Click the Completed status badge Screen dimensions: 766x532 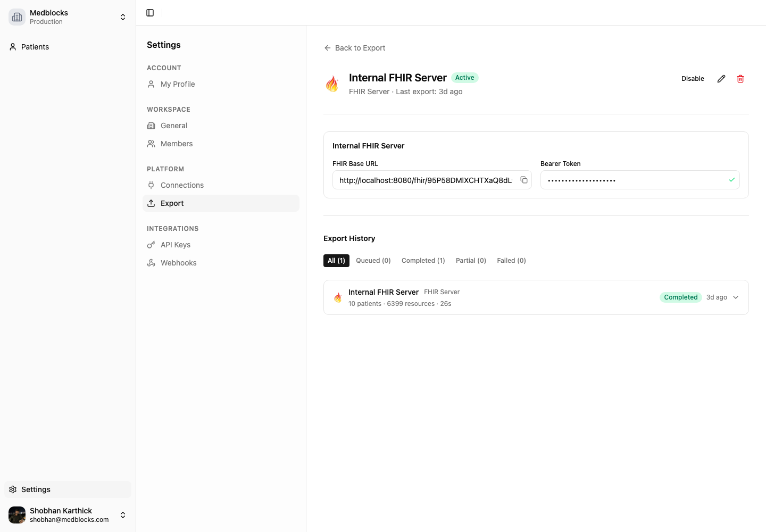pyautogui.click(x=681, y=297)
